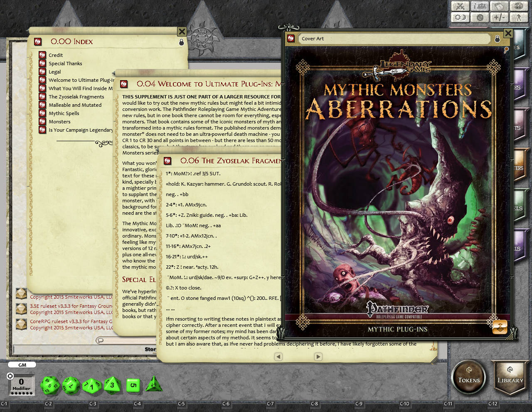Open the Party Sheet icon
532x412 pixels.
click(480, 7)
